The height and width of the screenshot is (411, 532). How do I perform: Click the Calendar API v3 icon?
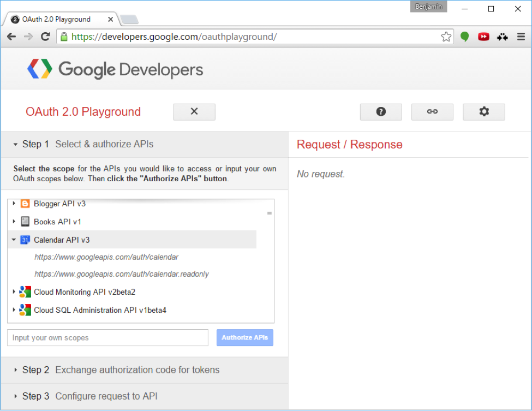(x=25, y=240)
